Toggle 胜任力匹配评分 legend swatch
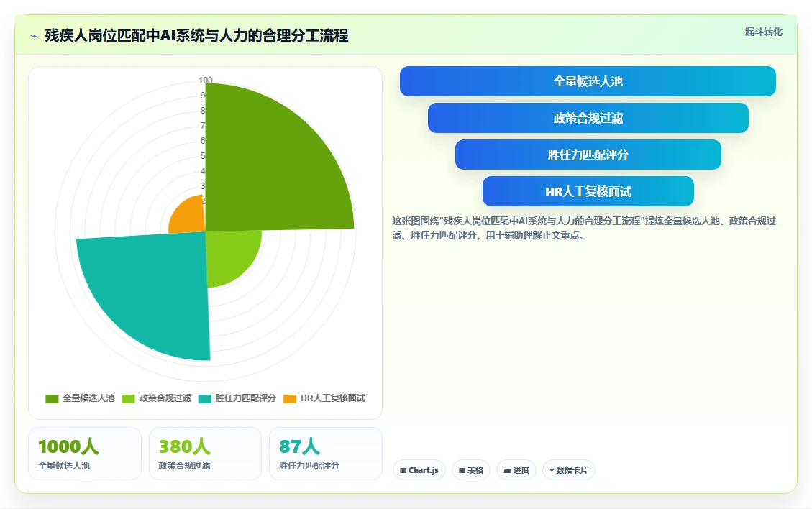Image resolution: width=812 pixels, height=509 pixels. click(x=204, y=399)
